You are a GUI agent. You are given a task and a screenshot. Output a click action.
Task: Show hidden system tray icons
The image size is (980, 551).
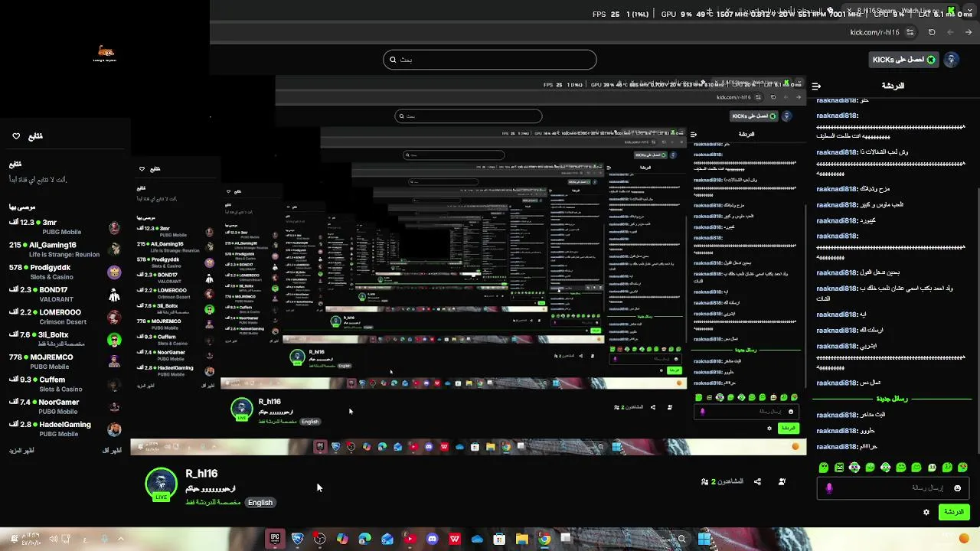pos(120,539)
